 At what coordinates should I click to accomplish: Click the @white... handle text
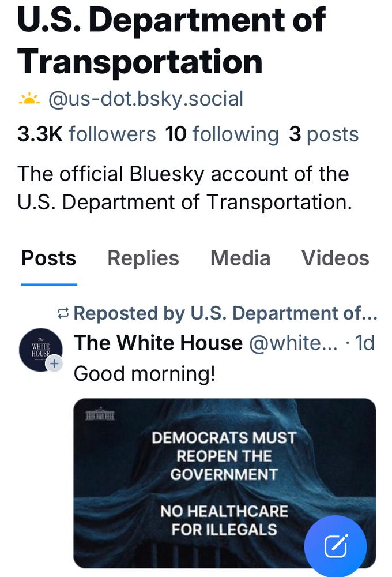click(293, 343)
